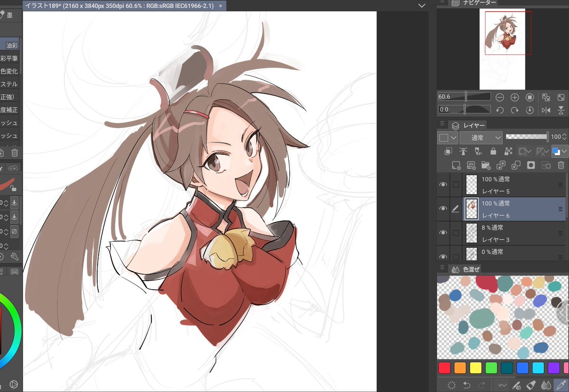Screen dimensions: 569x392
Task: Select 油彩 sub tool
Action: tap(10, 46)
